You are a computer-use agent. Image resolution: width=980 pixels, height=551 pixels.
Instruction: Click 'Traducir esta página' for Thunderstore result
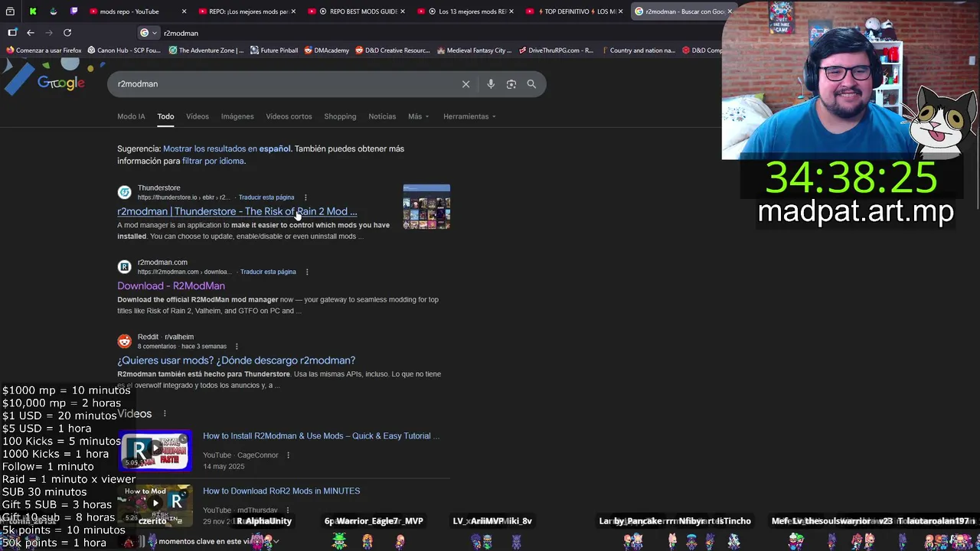266,197
